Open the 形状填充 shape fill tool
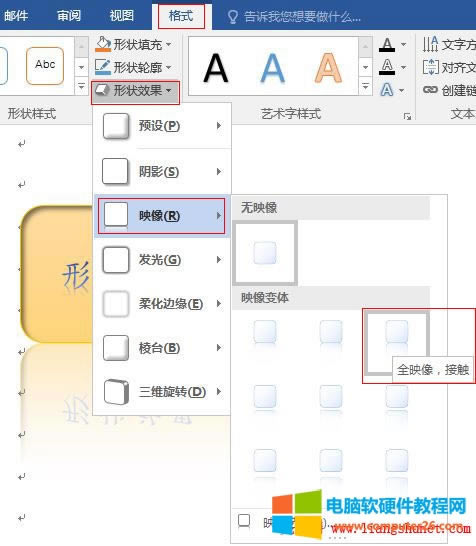The image size is (476, 546). click(134, 44)
